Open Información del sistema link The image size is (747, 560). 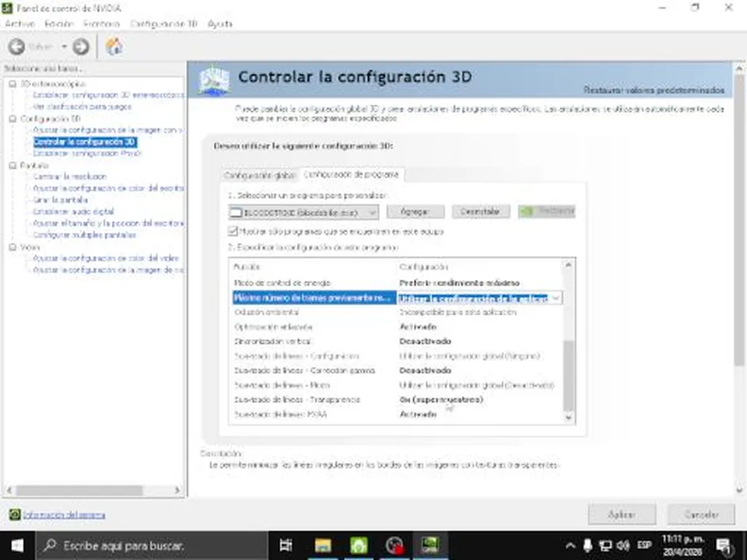click(x=65, y=515)
